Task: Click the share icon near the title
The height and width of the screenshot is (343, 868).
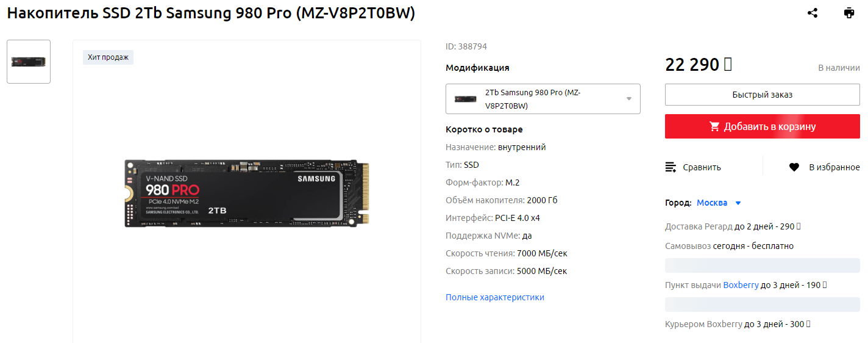Action: point(813,13)
